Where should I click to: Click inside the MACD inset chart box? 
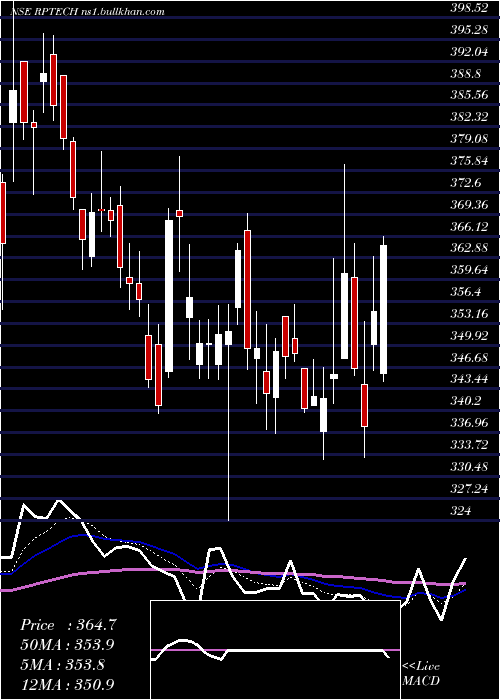(275, 650)
